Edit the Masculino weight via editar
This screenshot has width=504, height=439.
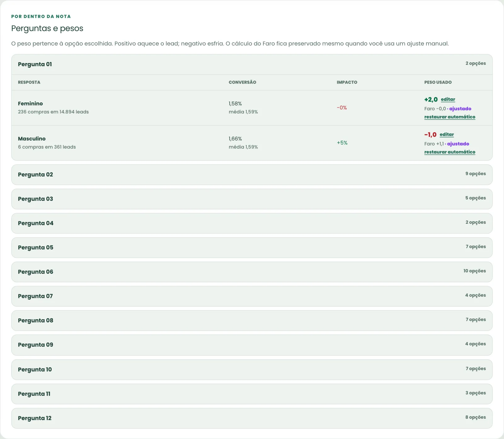coord(447,135)
